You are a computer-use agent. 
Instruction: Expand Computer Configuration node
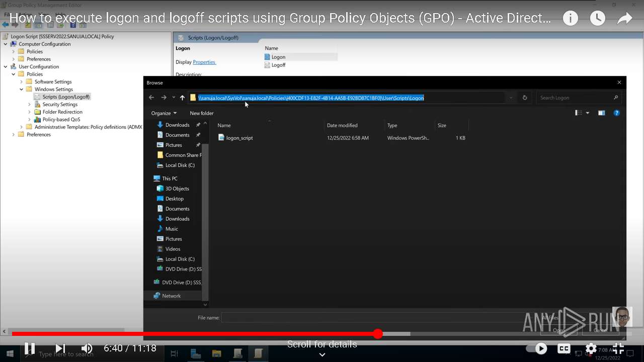[6, 44]
